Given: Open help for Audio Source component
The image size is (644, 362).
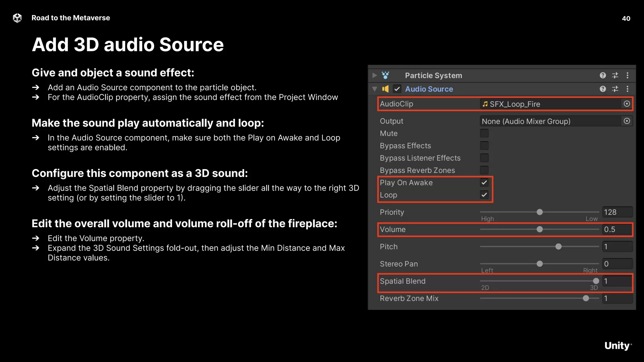Looking at the screenshot, I should [x=602, y=89].
